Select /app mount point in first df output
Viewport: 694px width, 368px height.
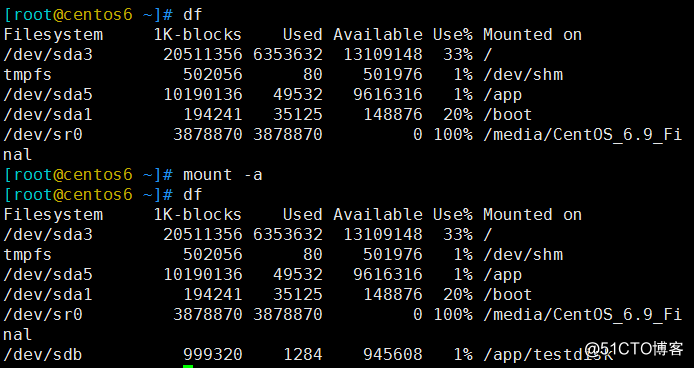pos(503,95)
